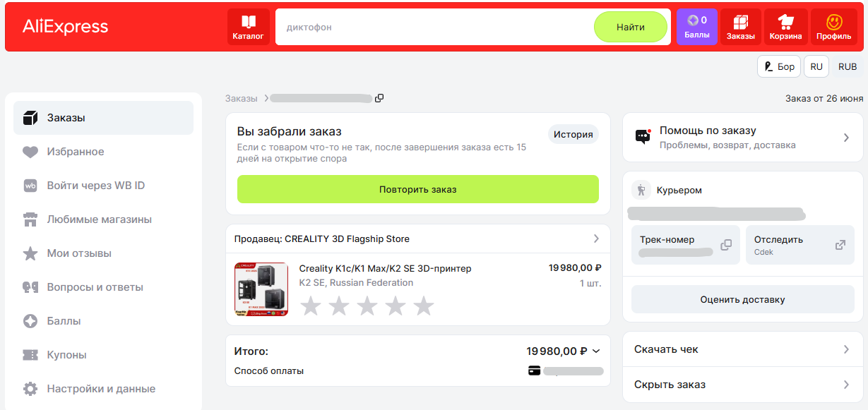This screenshot has width=868, height=410.
Task: Change currency RUB selector
Action: [848, 66]
